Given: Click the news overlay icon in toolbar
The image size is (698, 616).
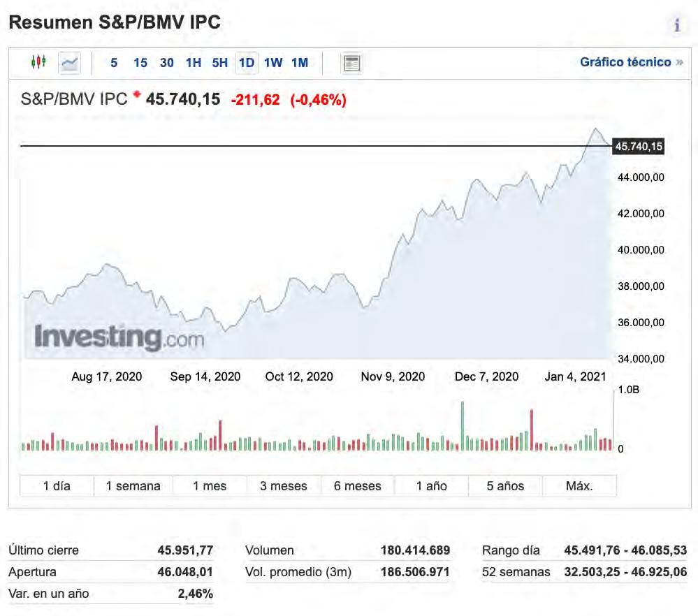Looking at the screenshot, I should click(351, 63).
